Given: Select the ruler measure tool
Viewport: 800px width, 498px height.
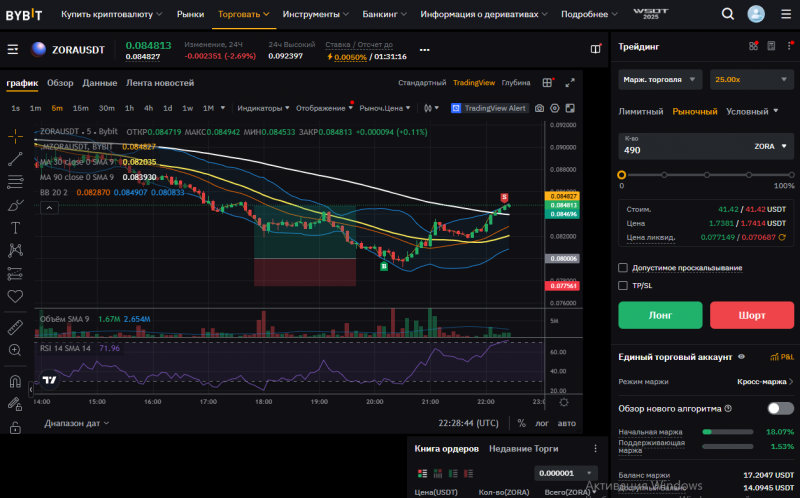Looking at the screenshot, I should [x=15, y=327].
